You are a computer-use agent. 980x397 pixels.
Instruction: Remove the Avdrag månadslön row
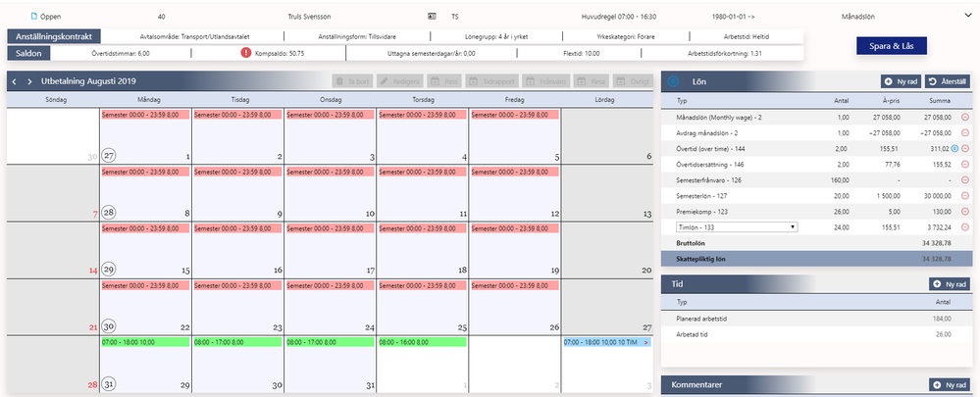pos(964,132)
